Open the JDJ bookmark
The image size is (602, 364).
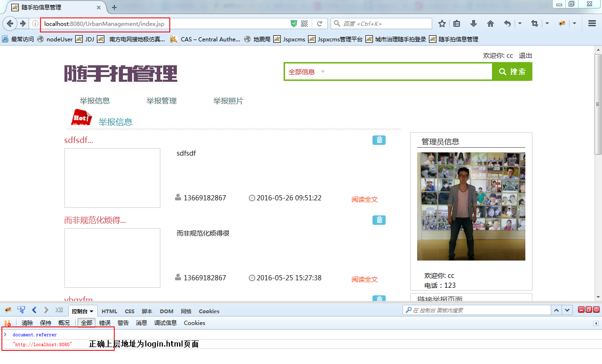85,40
